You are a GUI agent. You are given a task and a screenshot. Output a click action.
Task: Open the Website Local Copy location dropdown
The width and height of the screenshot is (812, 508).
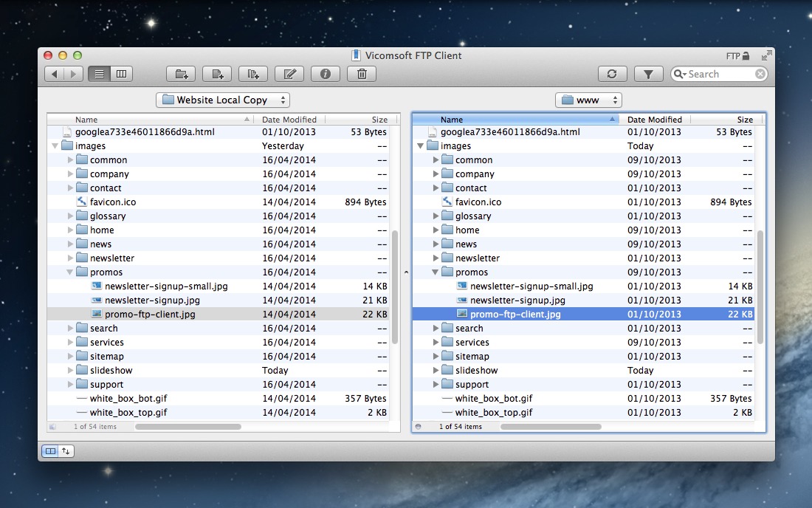coord(223,100)
